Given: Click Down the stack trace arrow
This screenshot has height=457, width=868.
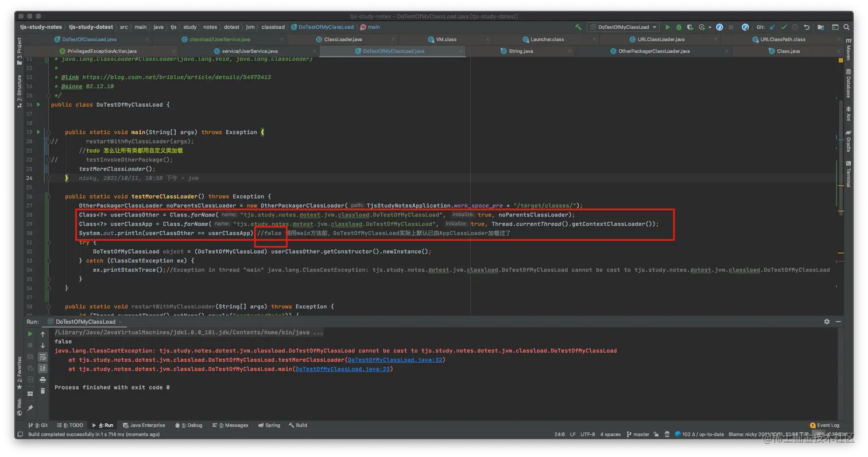Looking at the screenshot, I should coord(42,345).
